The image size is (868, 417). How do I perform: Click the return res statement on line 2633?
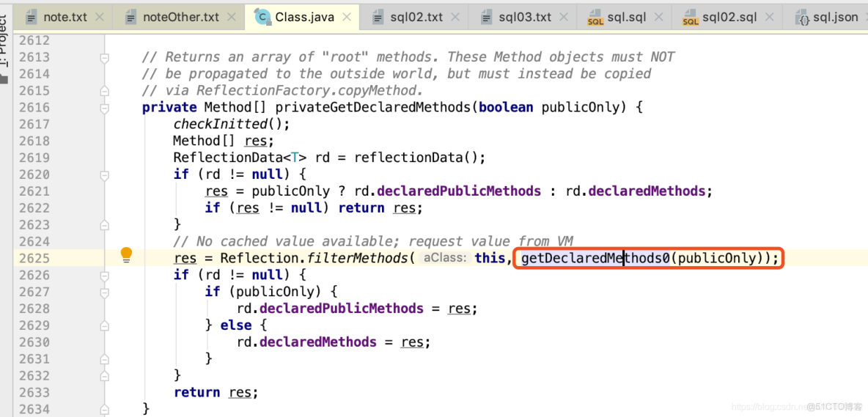coord(216,392)
